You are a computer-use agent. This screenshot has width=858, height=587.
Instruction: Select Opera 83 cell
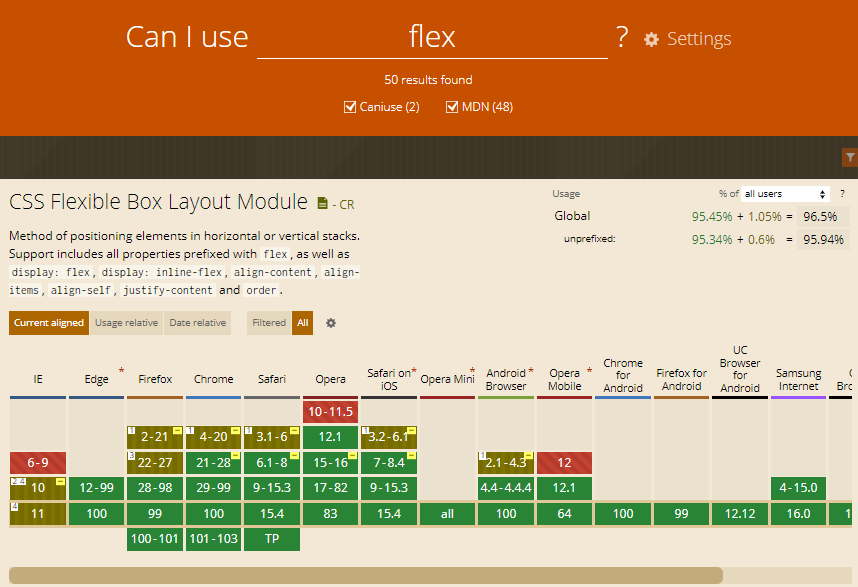point(331,514)
